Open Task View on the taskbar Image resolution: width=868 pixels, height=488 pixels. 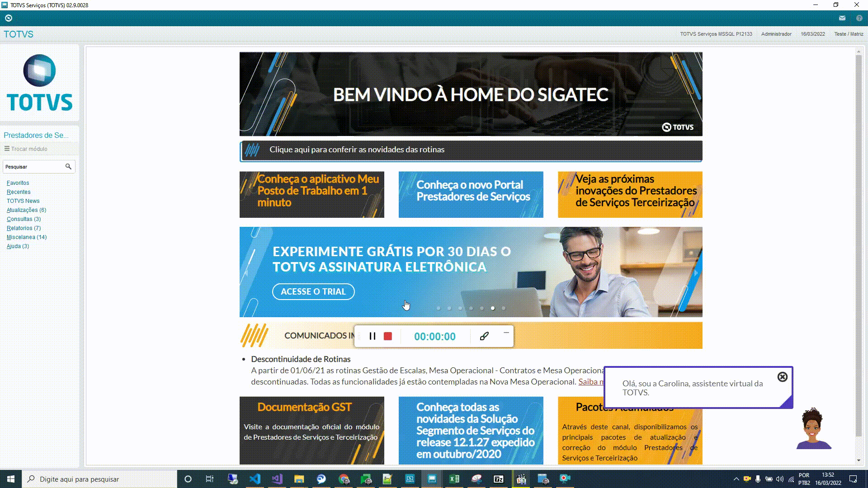tap(210, 479)
